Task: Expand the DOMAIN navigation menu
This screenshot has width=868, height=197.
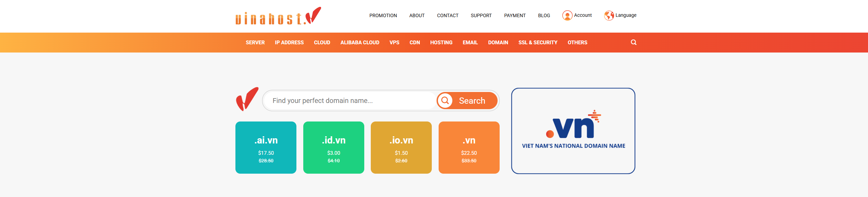Action: (x=498, y=43)
